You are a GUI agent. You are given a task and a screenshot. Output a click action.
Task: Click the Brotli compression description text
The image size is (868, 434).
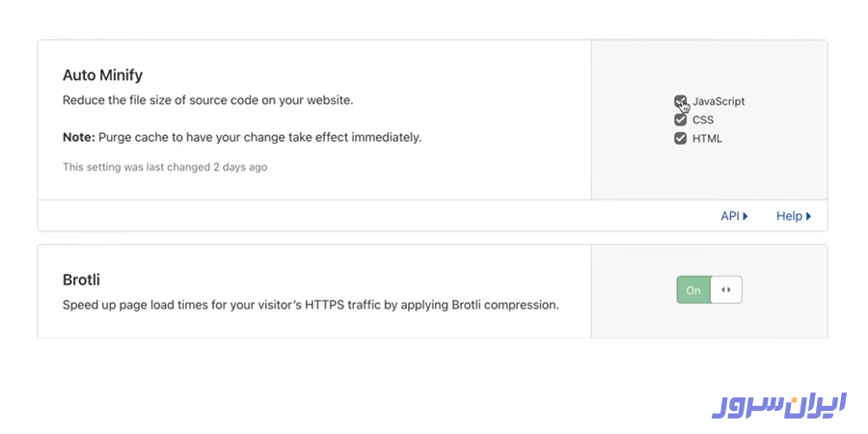(311, 305)
